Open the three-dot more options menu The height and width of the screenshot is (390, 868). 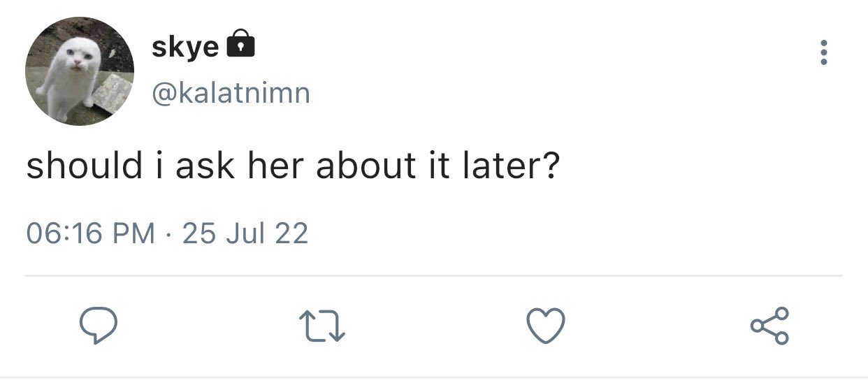click(824, 52)
